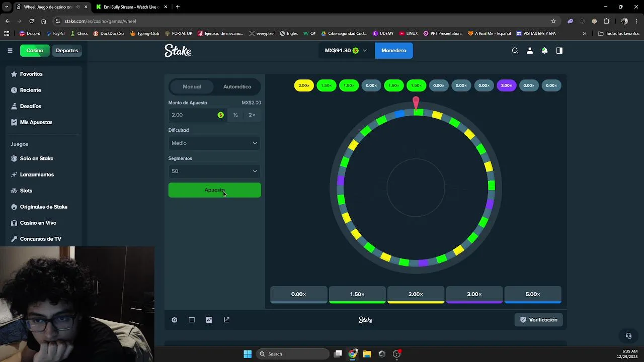The width and height of the screenshot is (644, 362).
Task: Expand bookmarks overflow chevron
Action: tap(584, 34)
